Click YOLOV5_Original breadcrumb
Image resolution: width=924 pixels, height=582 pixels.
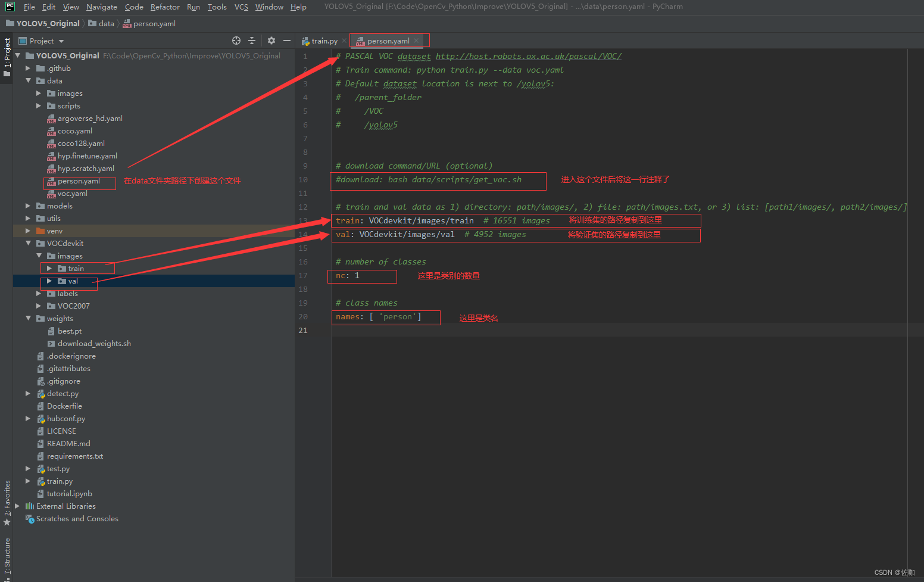[43, 24]
